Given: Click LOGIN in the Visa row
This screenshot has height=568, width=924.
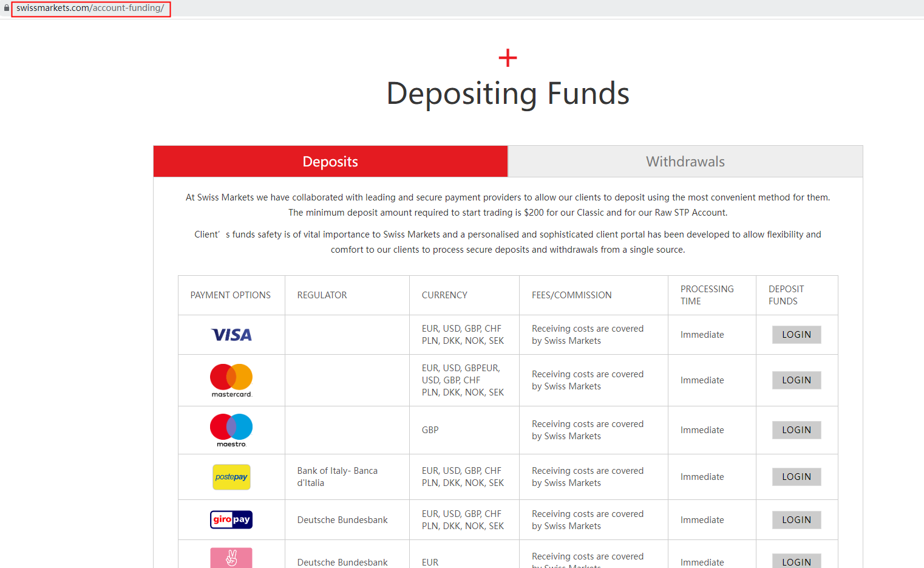Looking at the screenshot, I should click(797, 335).
